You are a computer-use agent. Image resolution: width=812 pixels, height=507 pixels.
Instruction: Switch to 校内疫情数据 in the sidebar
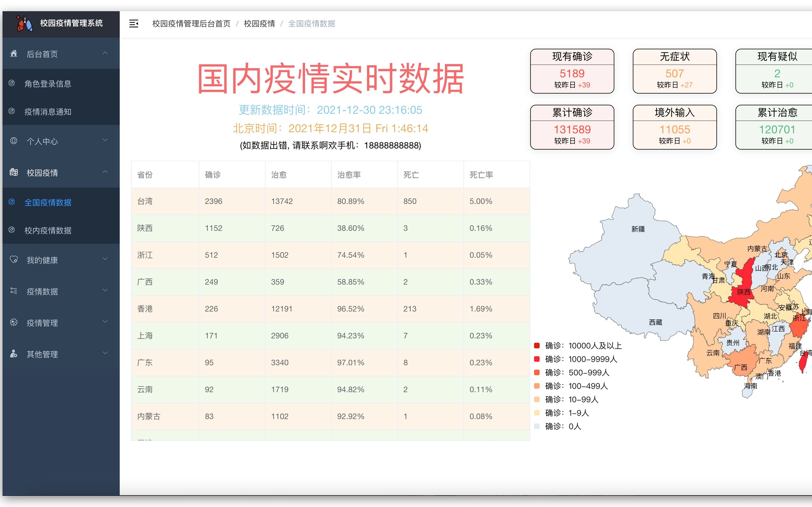pos(48,231)
